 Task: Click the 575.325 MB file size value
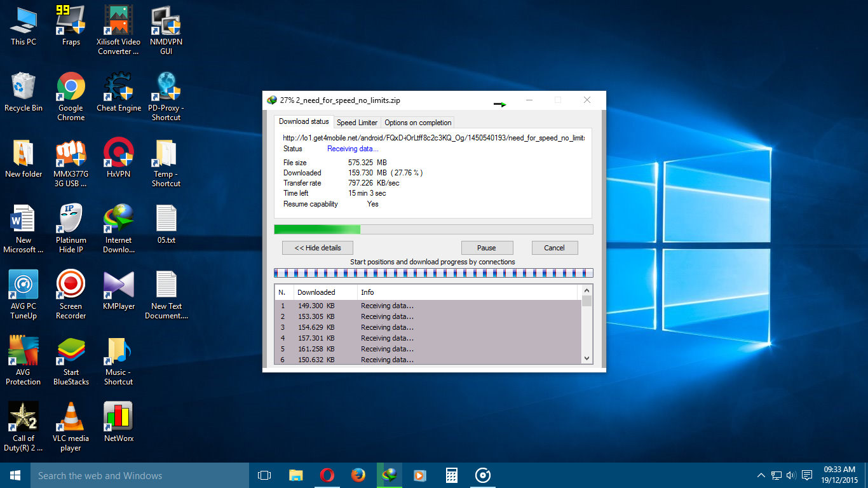tap(367, 163)
